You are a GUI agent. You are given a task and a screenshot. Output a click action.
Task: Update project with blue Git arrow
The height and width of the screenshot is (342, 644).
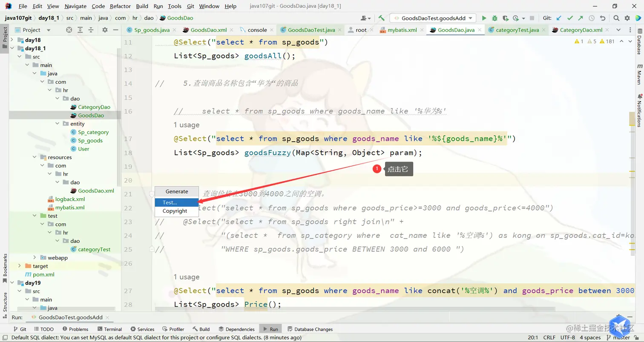pyautogui.click(x=559, y=18)
